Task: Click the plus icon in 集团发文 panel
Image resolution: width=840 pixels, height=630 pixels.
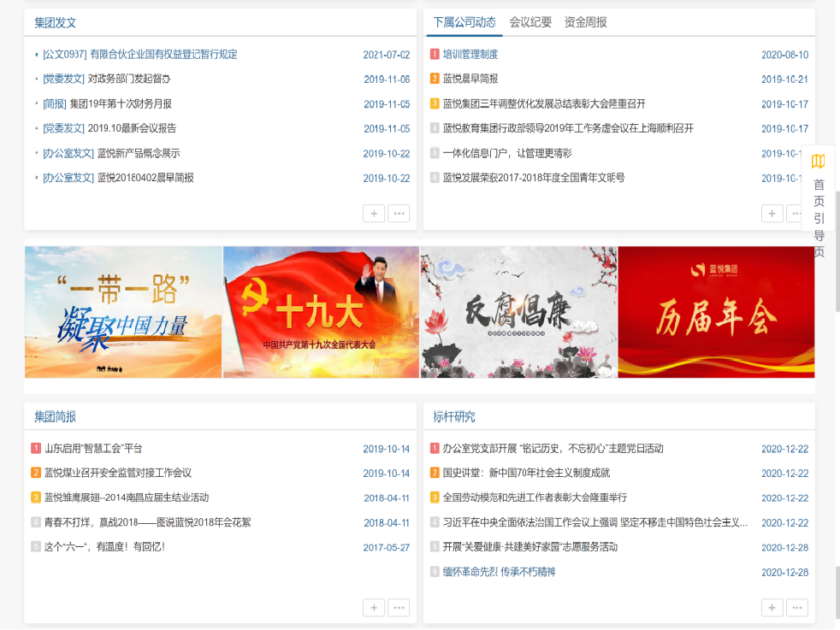Action: click(373, 214)
